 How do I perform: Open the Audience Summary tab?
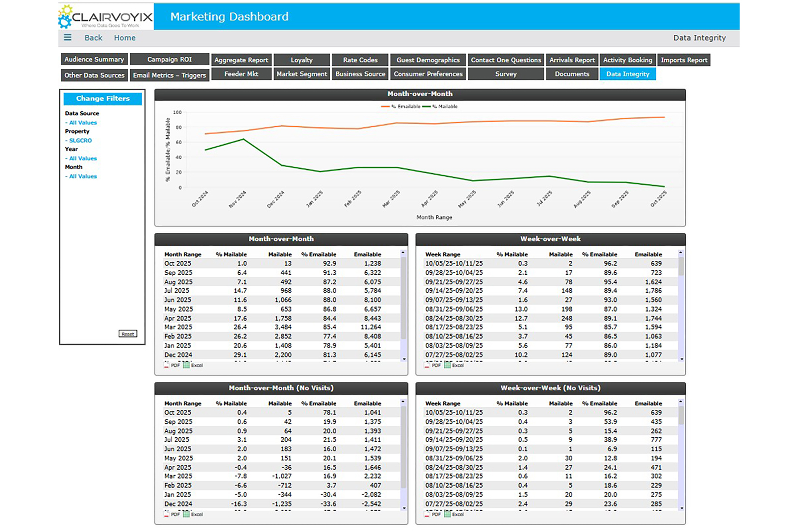tap(94, 59)
